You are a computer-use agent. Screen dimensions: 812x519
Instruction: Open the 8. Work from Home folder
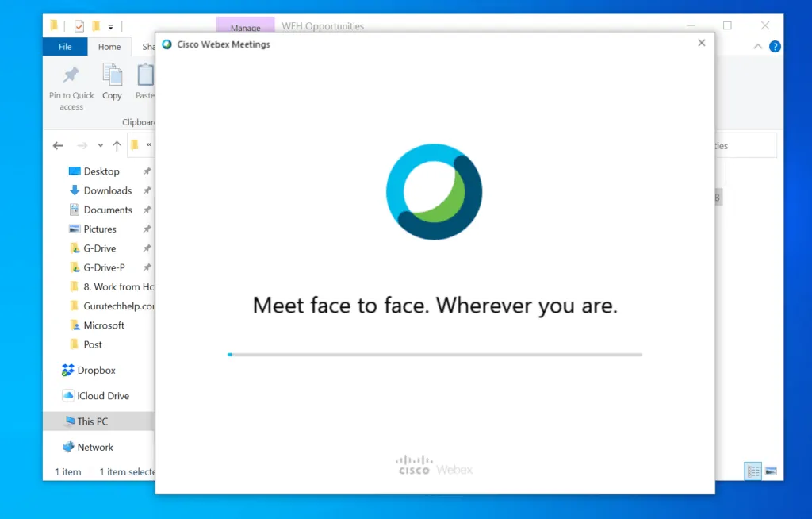point(119,286)
